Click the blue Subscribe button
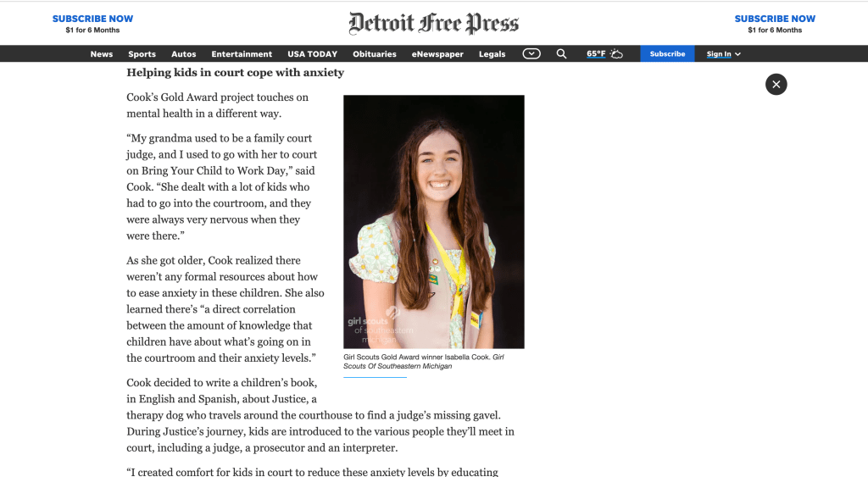The height and width of the screenshot is (477, 868). pyautogui.click(x=667, y=53)
